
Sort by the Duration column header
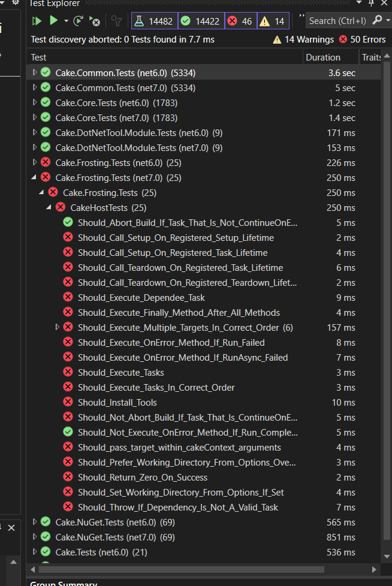pos(330,57)
